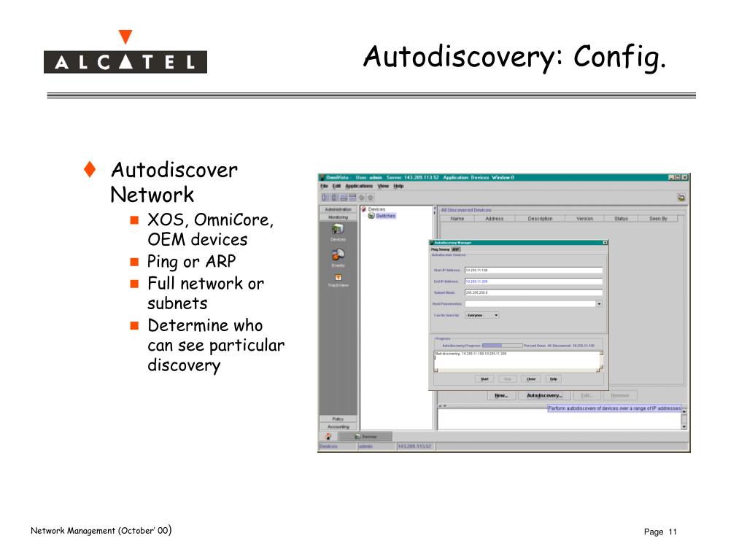Click the help icon in the bottom bar
The width and height of the screenshot is (747, 560).
pos(328,436)
